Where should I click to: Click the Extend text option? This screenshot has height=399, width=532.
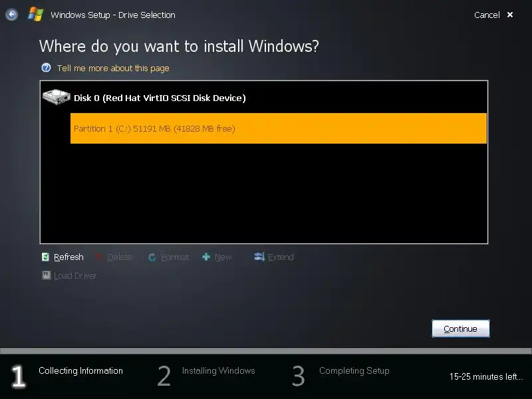[x=281, y=257]
